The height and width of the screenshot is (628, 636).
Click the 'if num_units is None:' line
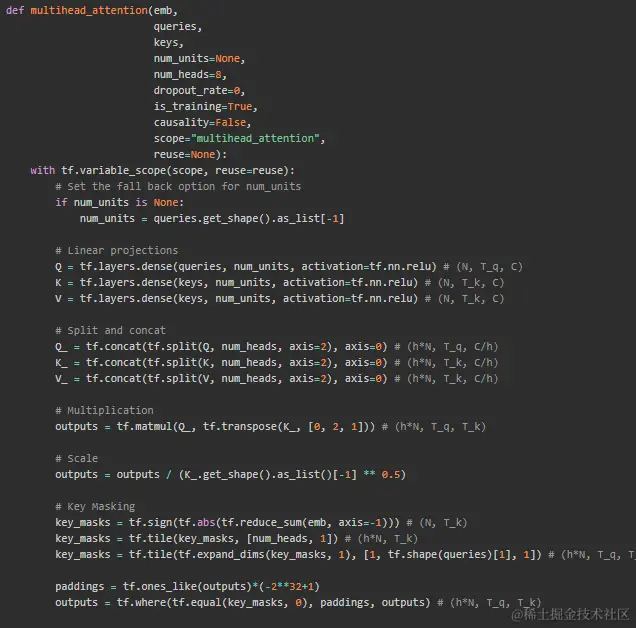point(119,202)
